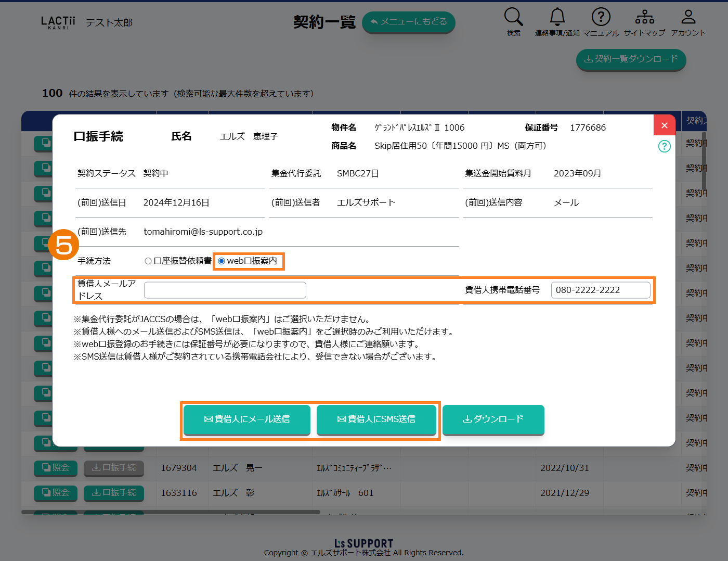
Task: Click the メニューにもどる button
Action: (x=408, y=22)
